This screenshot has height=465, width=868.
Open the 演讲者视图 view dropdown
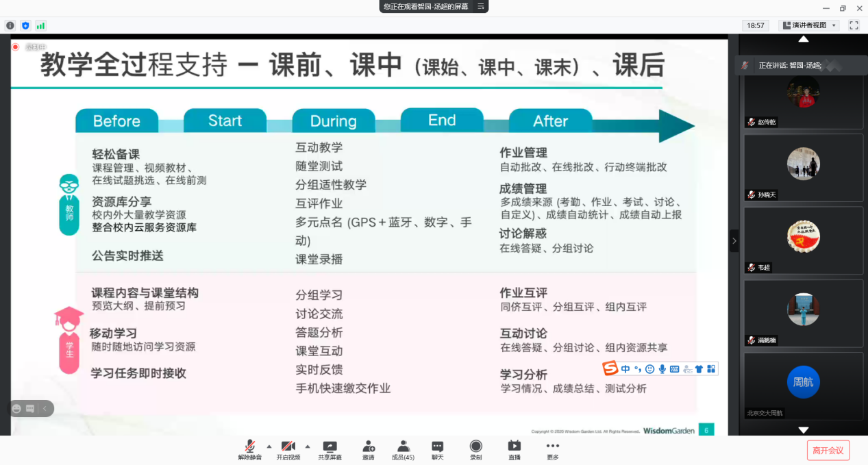click(809, 25)
